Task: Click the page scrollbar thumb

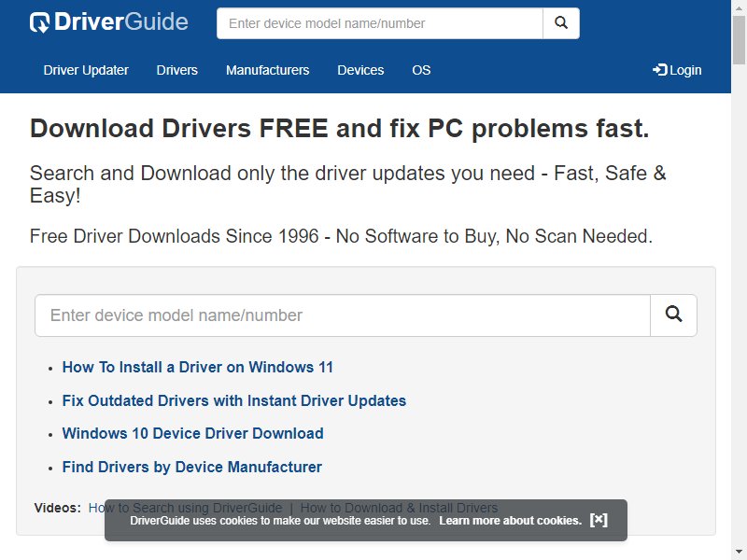Action: coord(739,40)
